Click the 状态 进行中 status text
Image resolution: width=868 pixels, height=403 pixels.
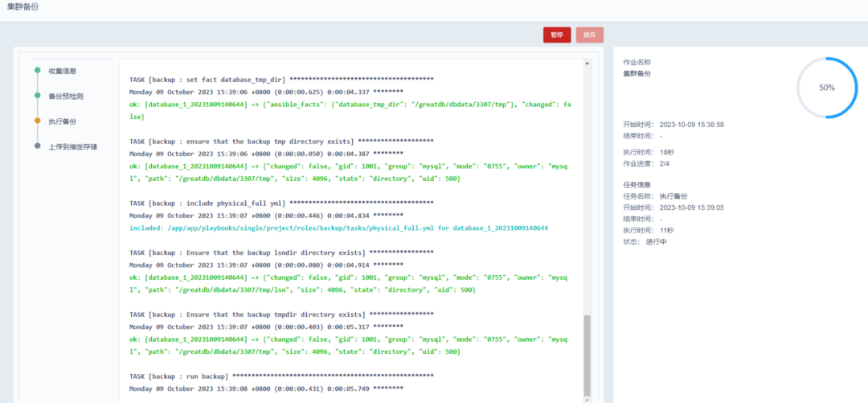645,241
